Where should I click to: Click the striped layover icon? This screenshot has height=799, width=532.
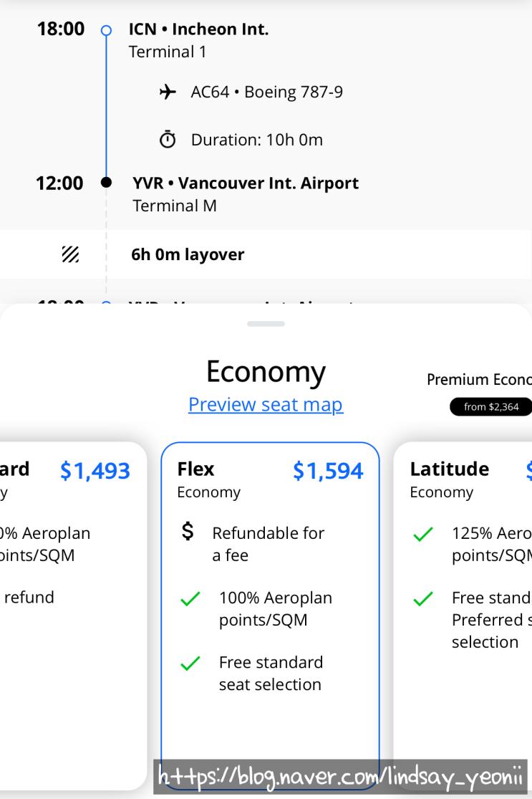tap(70, 254)
